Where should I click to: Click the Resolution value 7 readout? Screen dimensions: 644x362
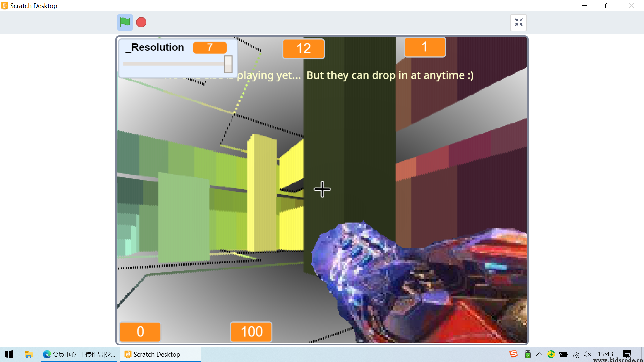(210, 47)
